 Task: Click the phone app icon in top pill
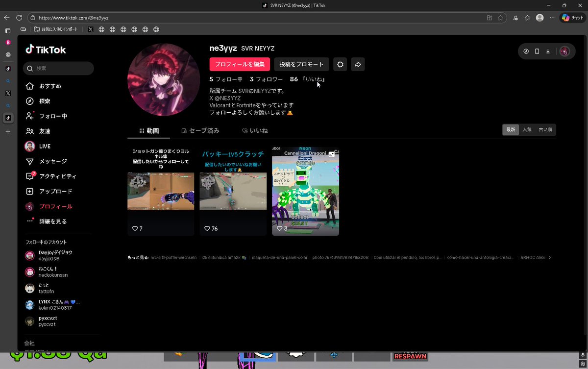(x=537, y=51)
